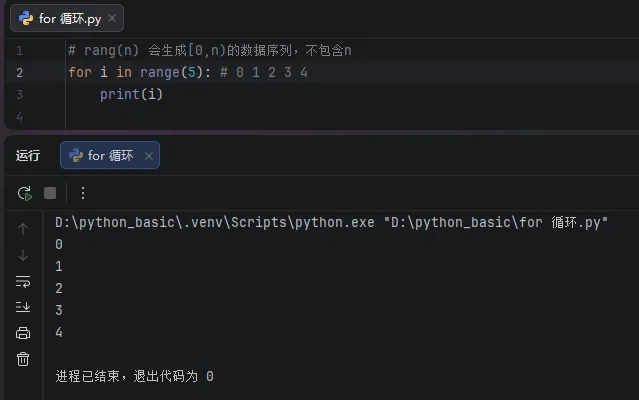Screen dimensions: 639x400
Task: Toggle scroll to end of console
Action: tap(23, 307)
